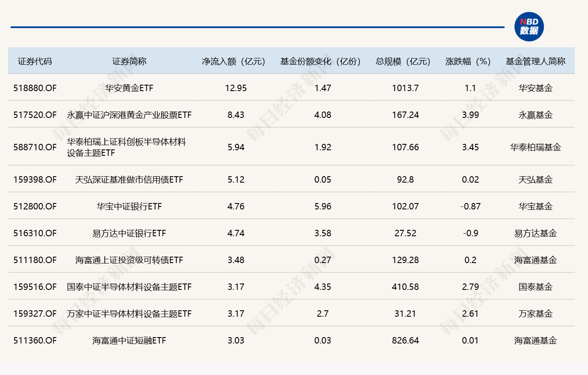Click the 基金份额变化（亿份） column header

[320, 61]
